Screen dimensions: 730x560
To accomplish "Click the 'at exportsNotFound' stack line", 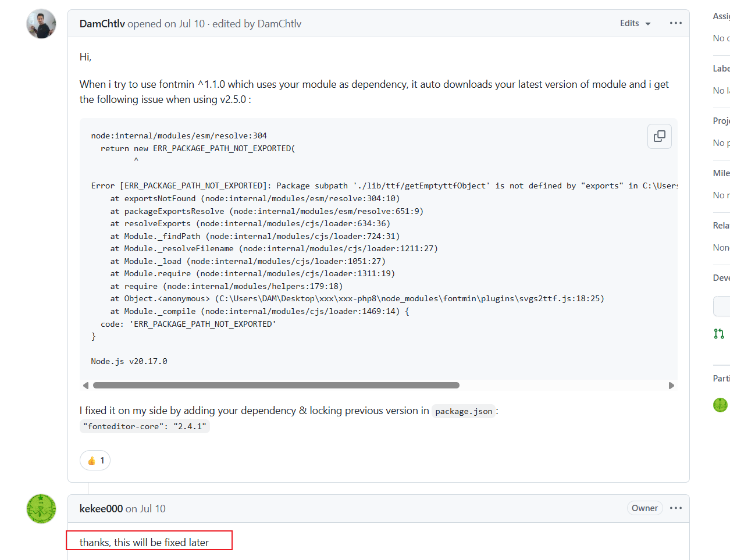I will click(x=255, y=198).
